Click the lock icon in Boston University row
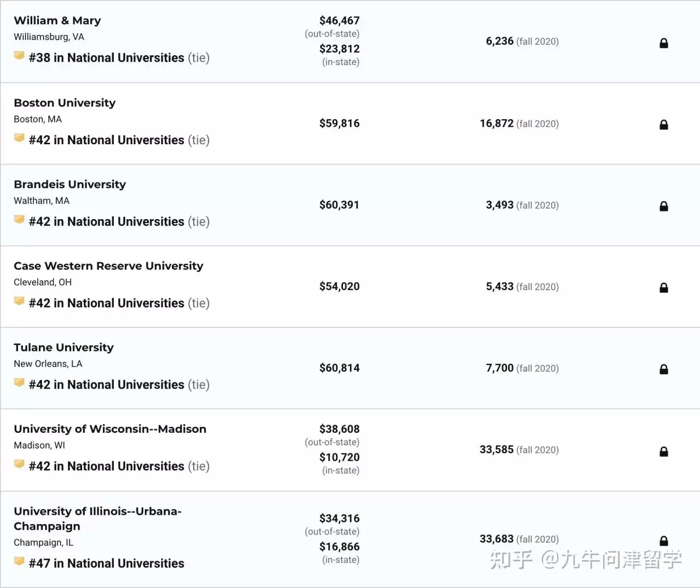The width and height of the screenshot is (700, 588). pyautogui.click(x=664, y=125)
